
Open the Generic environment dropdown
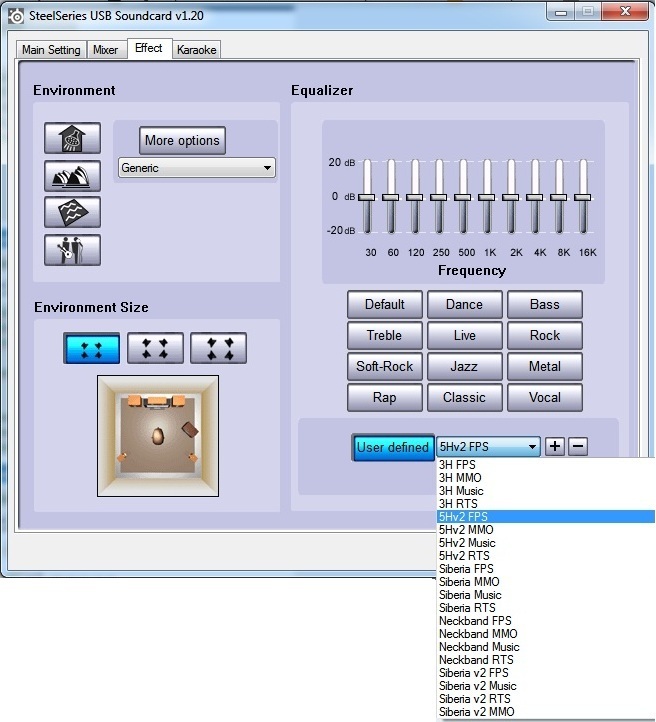click(x=196, y=168)
